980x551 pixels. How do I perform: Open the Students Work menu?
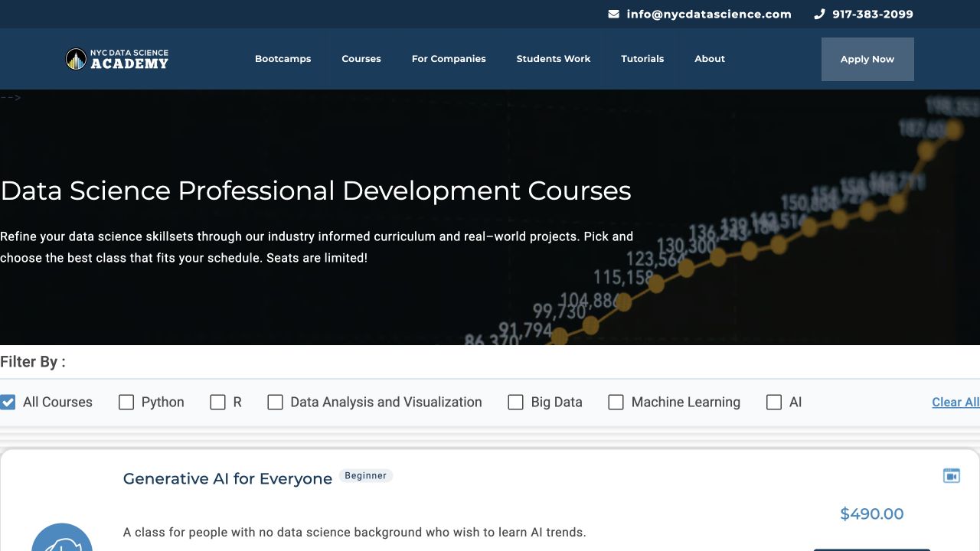click(x=554, y=59)
